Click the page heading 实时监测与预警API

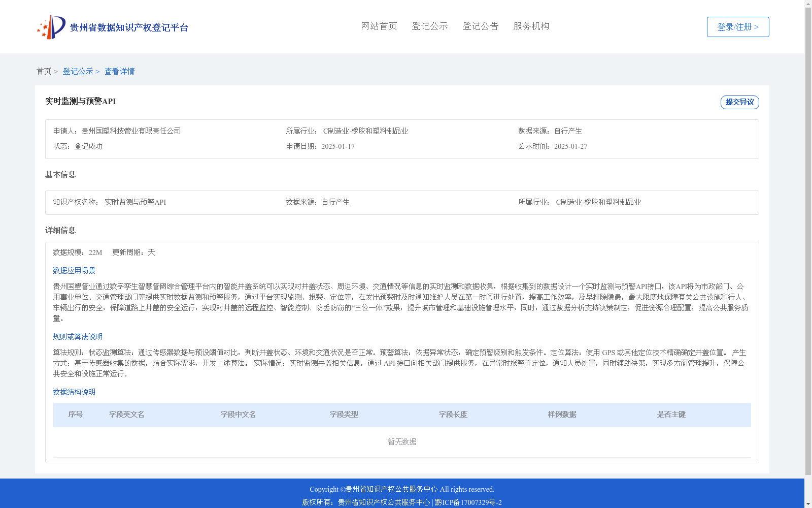pos(81,101)
